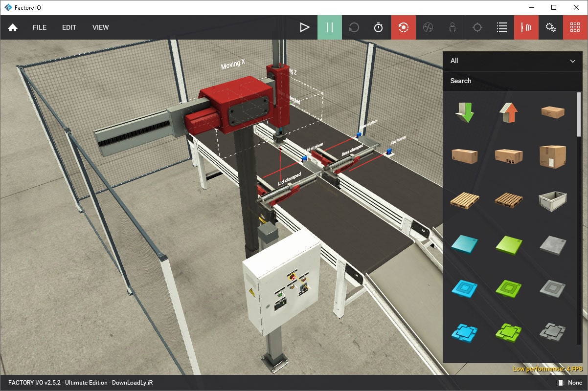Go to the Home screen icon
Screen dimensions: 588x391
(13, 27)
